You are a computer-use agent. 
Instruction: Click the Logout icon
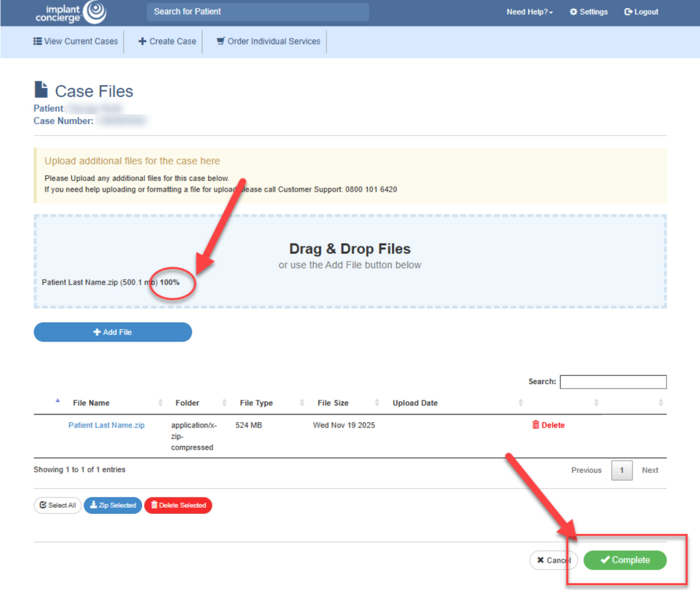coord(628,12)
